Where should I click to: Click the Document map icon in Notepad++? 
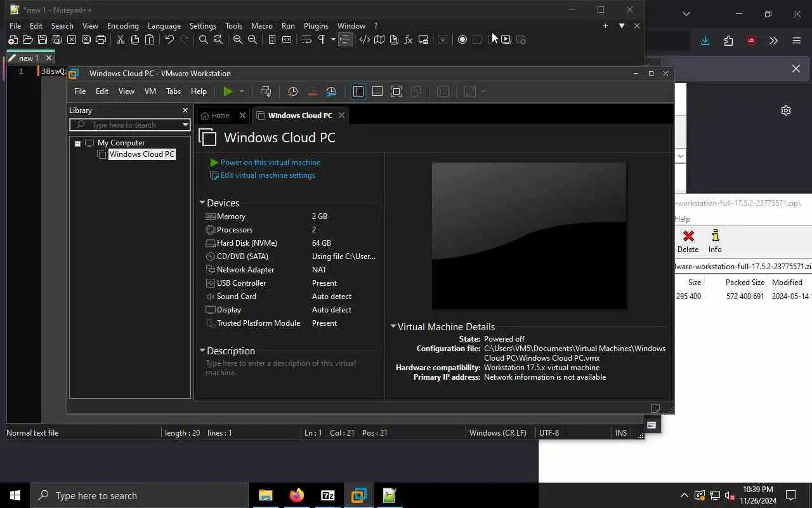(x=379, y=39)
